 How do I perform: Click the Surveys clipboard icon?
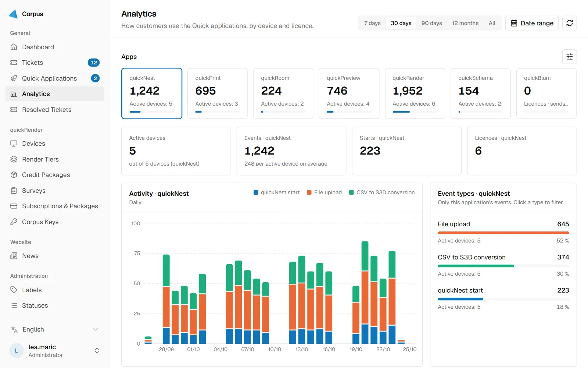pyautogui.click(x=14, y=191)
